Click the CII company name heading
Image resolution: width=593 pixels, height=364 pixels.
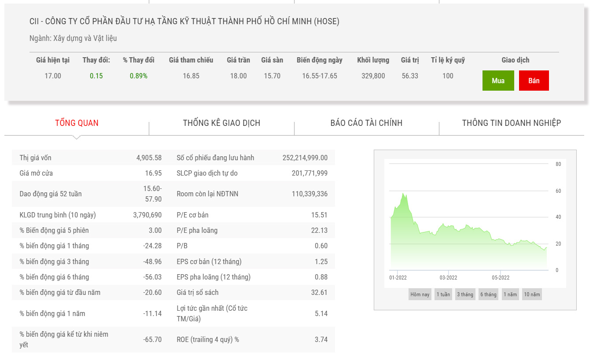click(x=184, y=21)
